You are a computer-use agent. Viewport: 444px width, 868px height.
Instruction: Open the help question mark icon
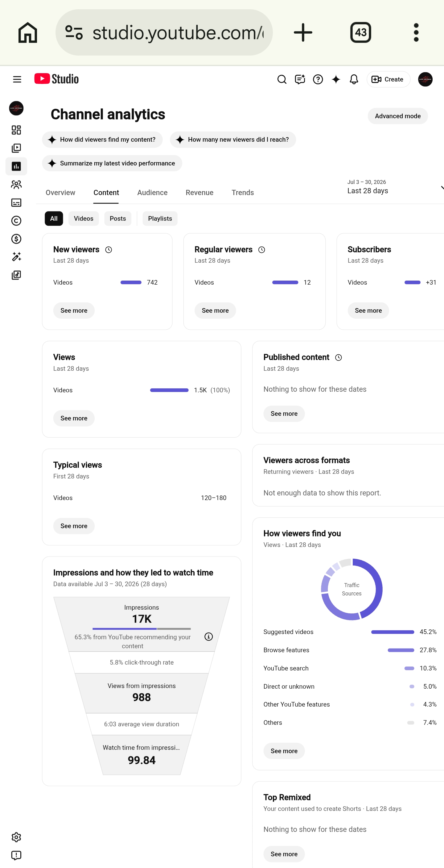click(318, 79)
